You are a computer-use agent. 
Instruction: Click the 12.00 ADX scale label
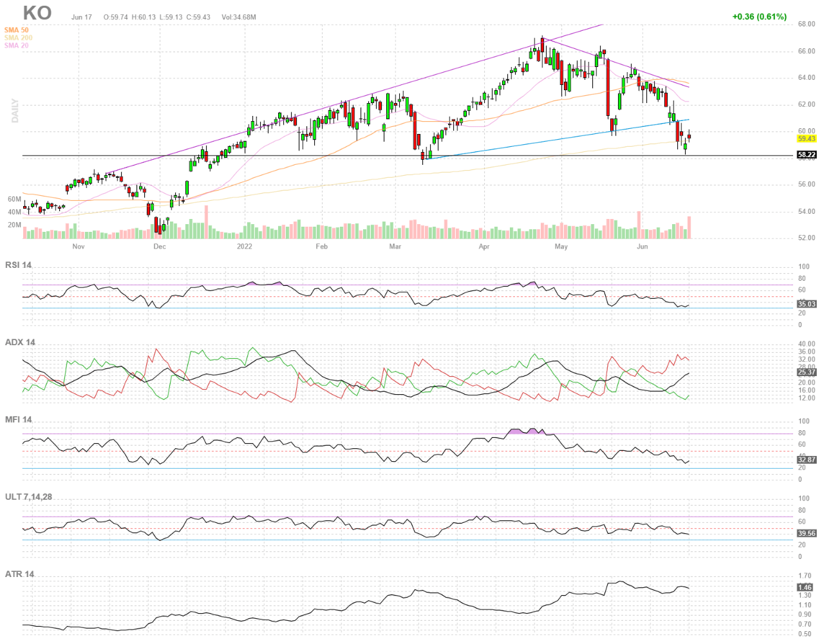pos(807,398)
